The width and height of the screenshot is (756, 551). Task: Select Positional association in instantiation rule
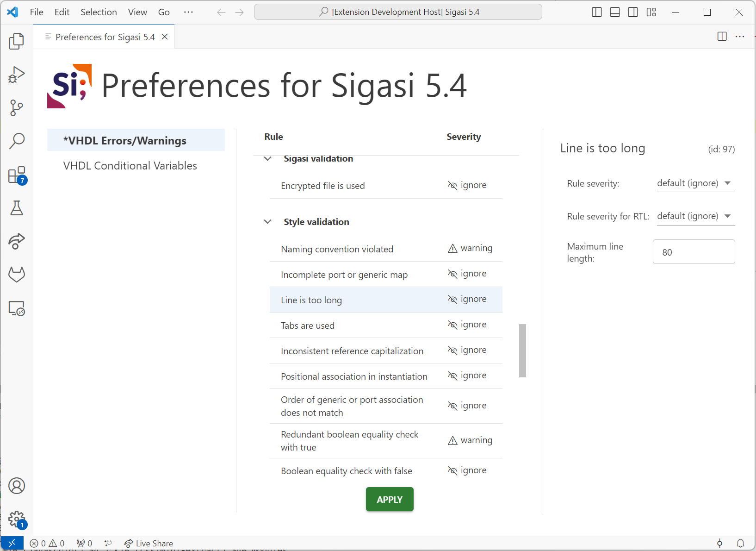point(386,376)
